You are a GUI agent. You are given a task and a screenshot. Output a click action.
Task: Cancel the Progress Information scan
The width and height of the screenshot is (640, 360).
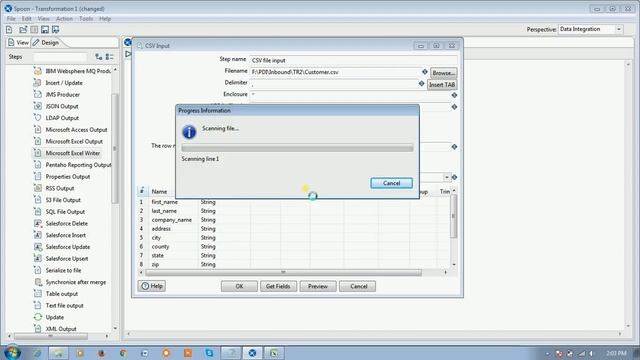(391, 183)
